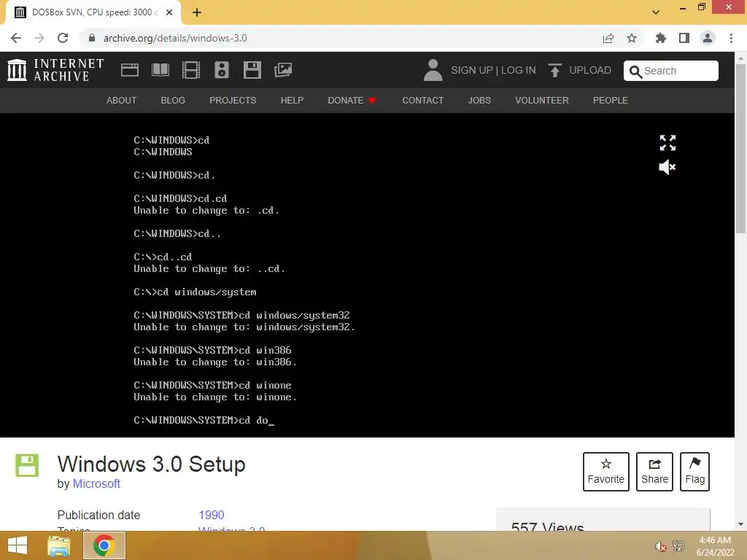Click the user avatar icon
747x560 pixels.
[x=433, y=70]
